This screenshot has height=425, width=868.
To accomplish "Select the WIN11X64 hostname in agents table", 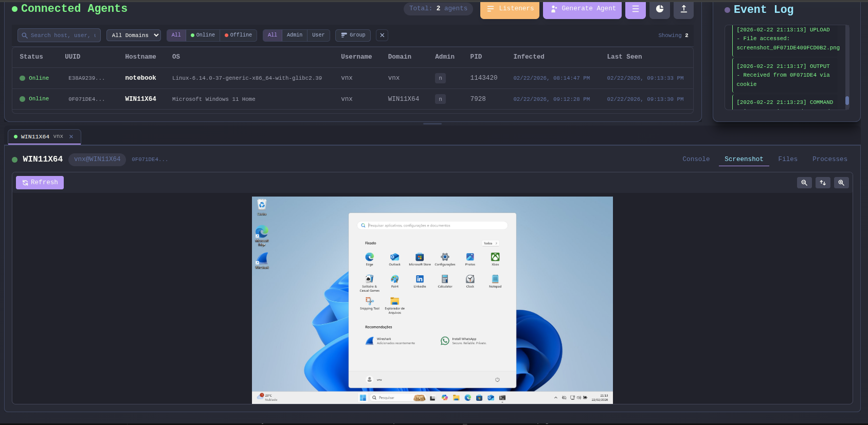I will tap(140, 99).
